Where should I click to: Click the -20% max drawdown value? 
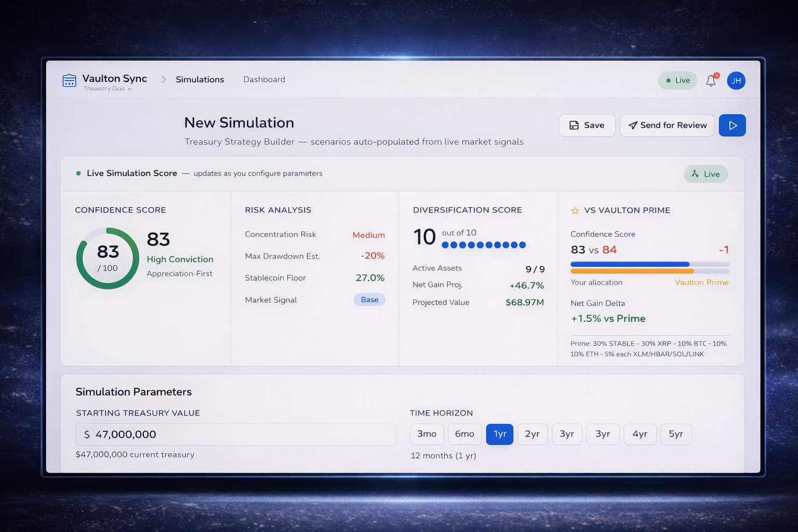[373, 256]
